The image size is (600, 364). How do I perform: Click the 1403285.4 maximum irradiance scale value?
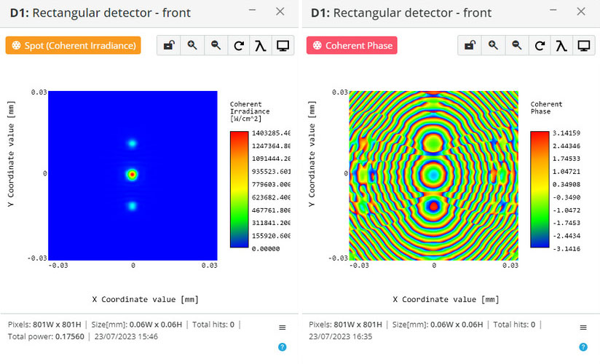(271, 133)
